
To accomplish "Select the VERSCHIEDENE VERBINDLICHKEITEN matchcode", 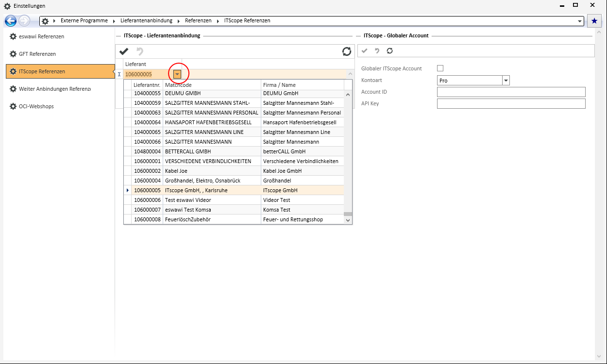I will tap(212, 161).
